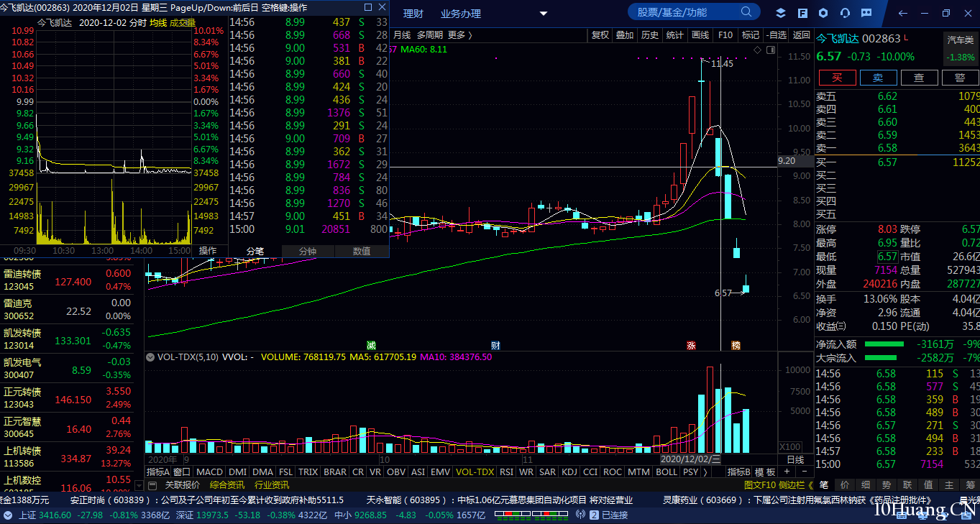
Task: Expand the 更多 periods dropdown
Action: pyautogui.click(x=460, y=35)
